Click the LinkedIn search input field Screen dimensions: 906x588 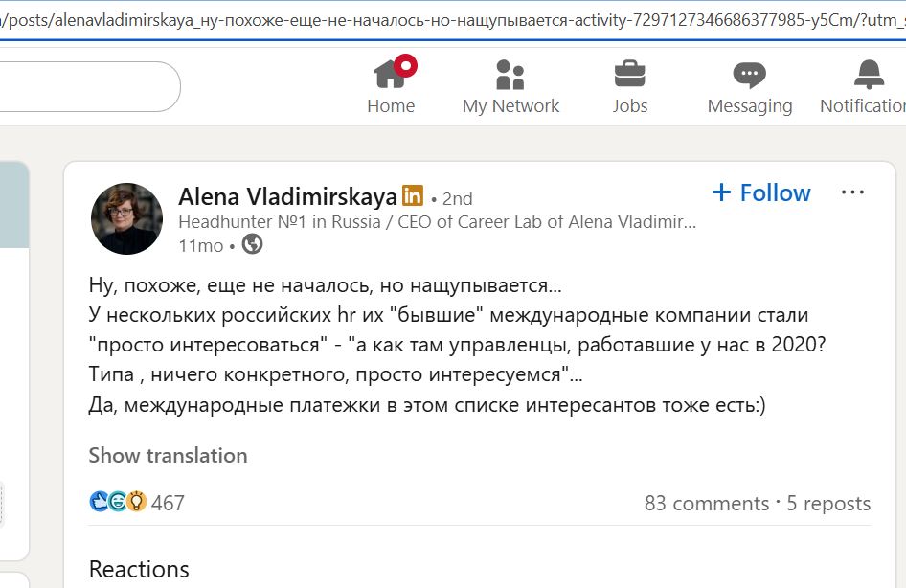coord(86,87)
